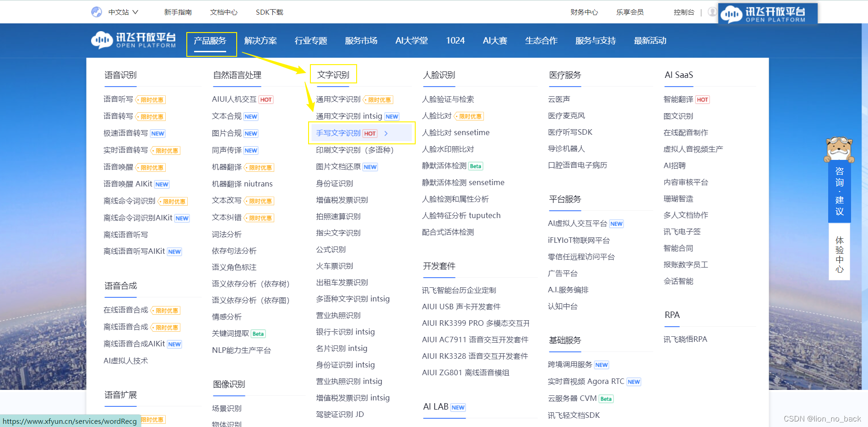Open 人脸比对 sensetime
This screenshot has height=427, width=868.
point(456,132)
